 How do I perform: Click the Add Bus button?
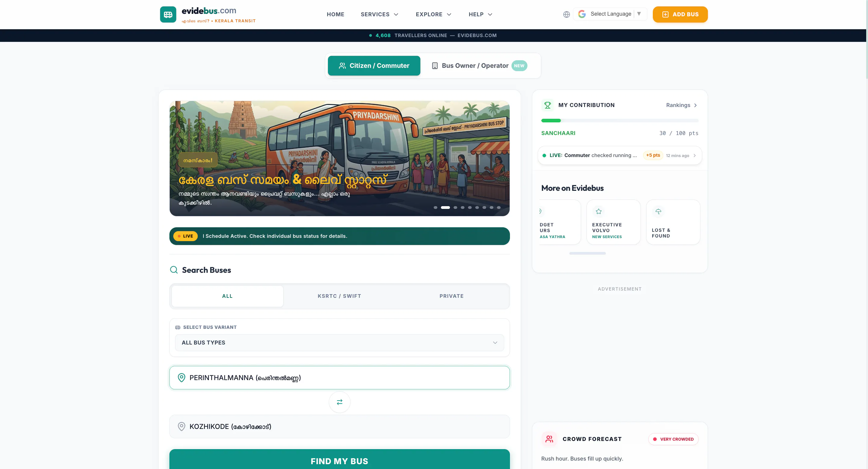tap(680, 14)
